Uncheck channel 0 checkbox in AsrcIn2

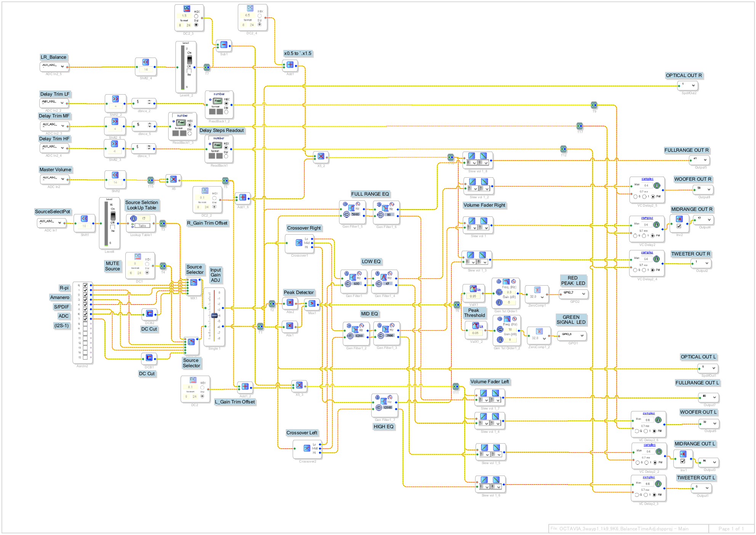(85, 285)
